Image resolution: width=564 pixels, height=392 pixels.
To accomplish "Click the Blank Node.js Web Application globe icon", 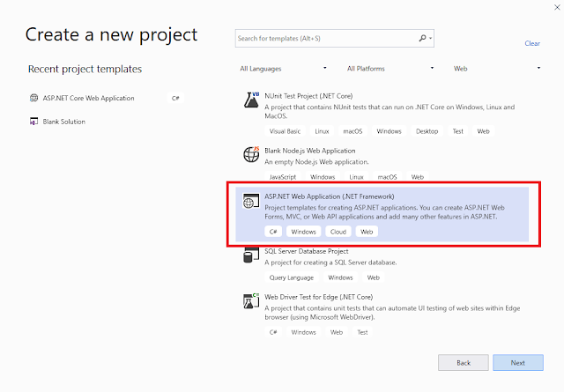I will [251, 154].
